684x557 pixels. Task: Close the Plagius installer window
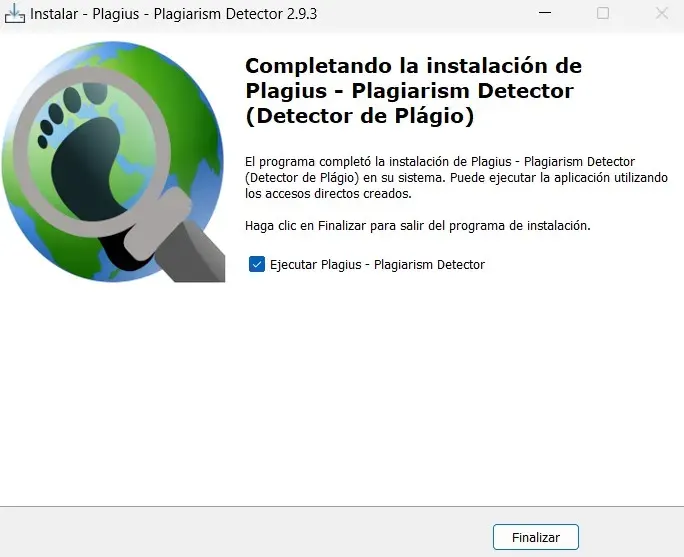click(x=662, y=13)
